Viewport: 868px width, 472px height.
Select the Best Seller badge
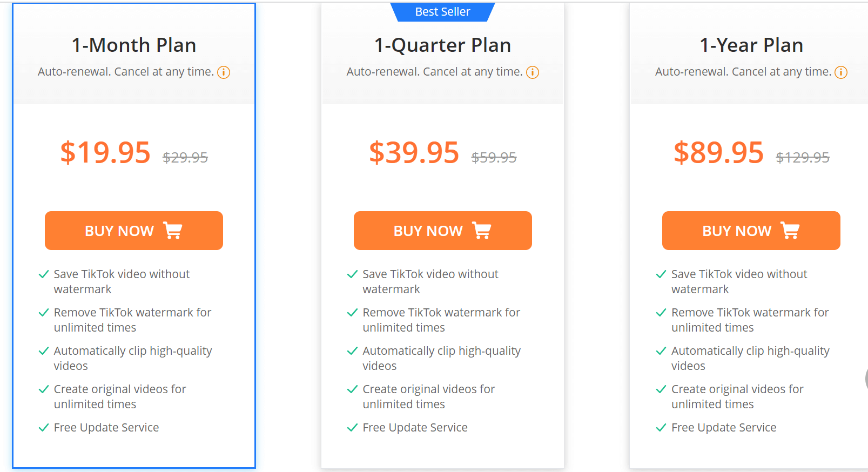tap(443, 12)
